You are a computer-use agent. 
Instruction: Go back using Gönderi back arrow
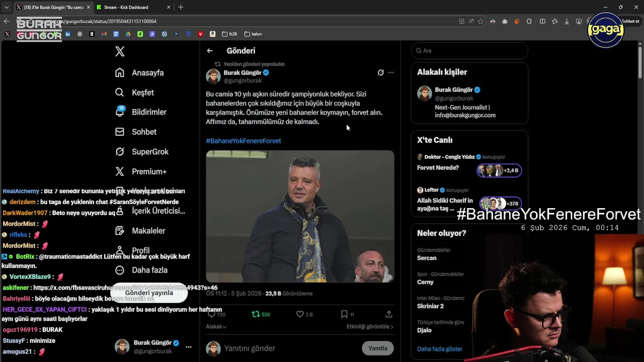pos(210,51)
